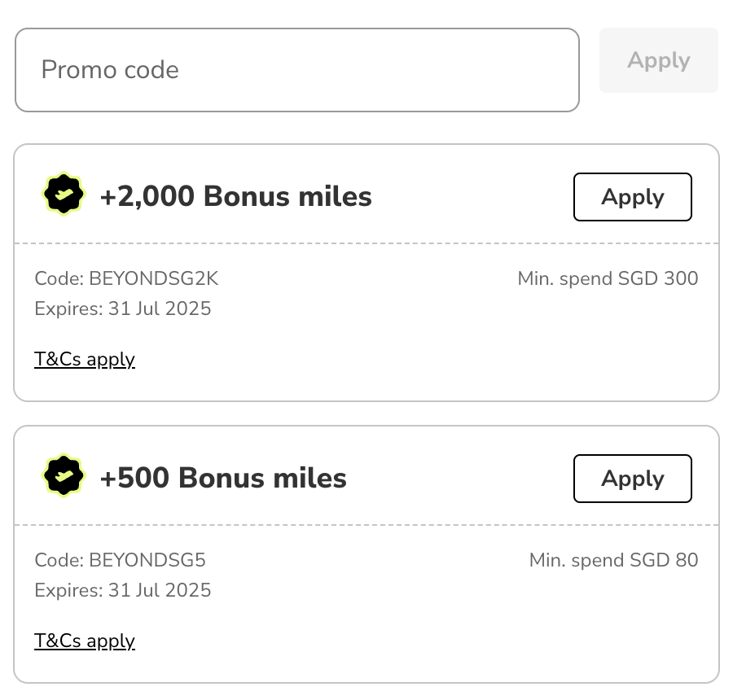Click expiry date under code BEYONDSG2K
This screenshot has height=700, width=733.
[123, 309]
